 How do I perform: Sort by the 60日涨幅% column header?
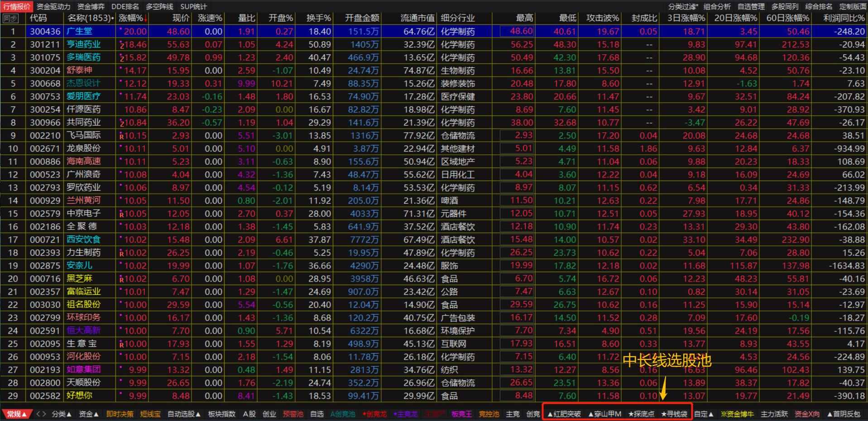tap(787, 18)
